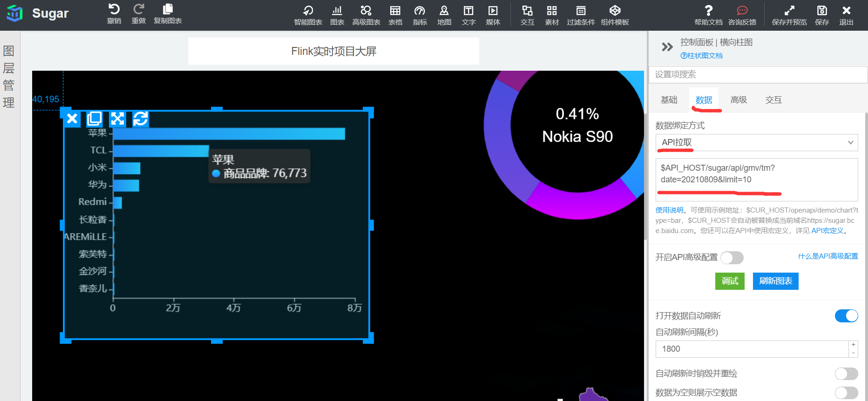Click the 刷新图表 button
This screenshot has height=401, width=868.
click(776, 281)
